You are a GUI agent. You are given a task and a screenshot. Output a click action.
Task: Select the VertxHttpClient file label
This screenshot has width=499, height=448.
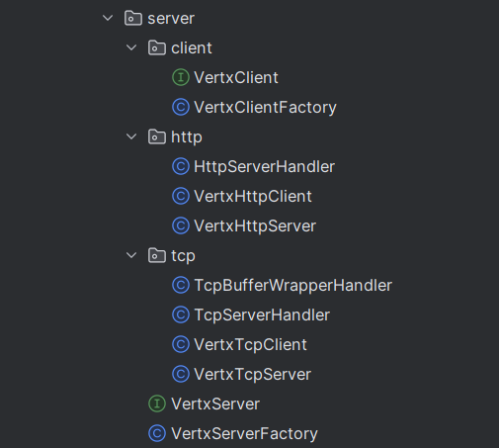(253, 197)
